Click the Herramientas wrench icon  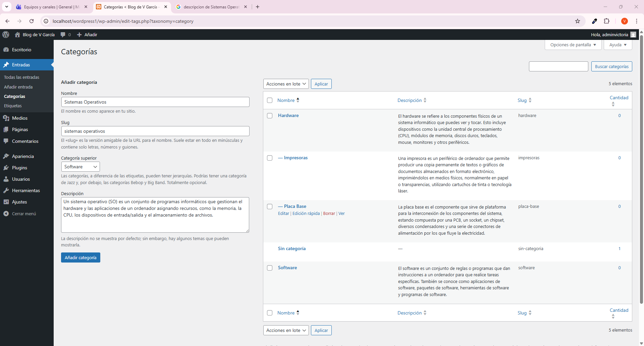pyautogui.click(x=6, y=190)
